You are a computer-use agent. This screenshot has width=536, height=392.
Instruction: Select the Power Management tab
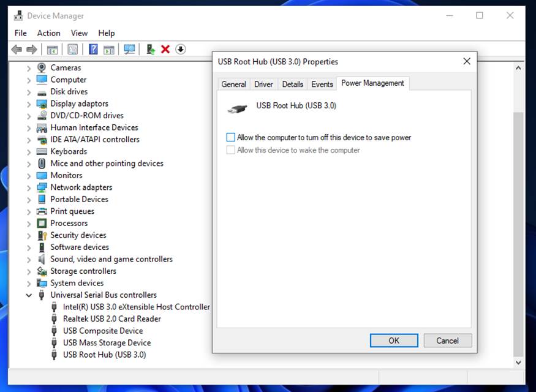click(x=372, y=83)
